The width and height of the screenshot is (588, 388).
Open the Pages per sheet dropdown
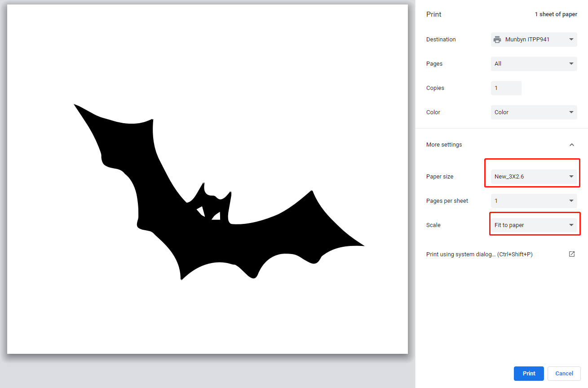click(533, 201)
